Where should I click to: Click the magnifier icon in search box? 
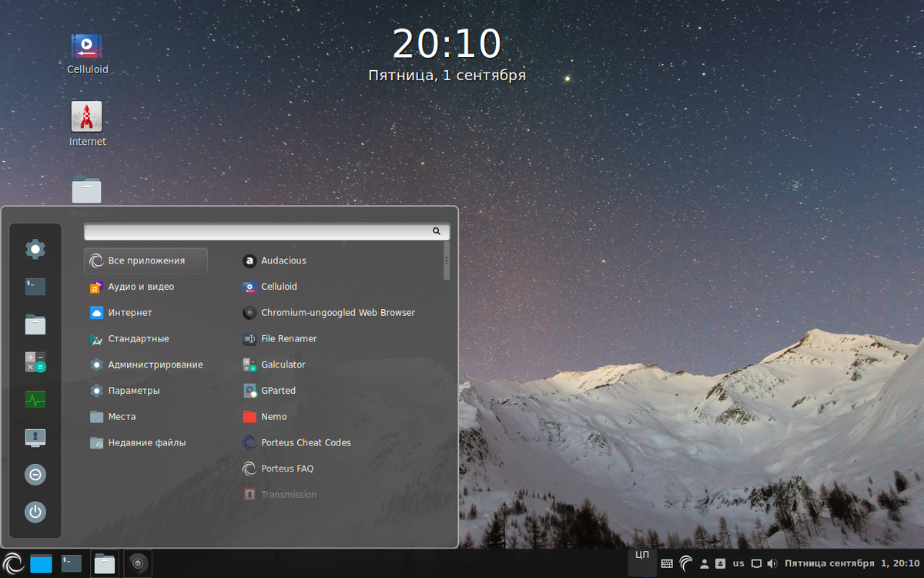click(x=437, y=231)
